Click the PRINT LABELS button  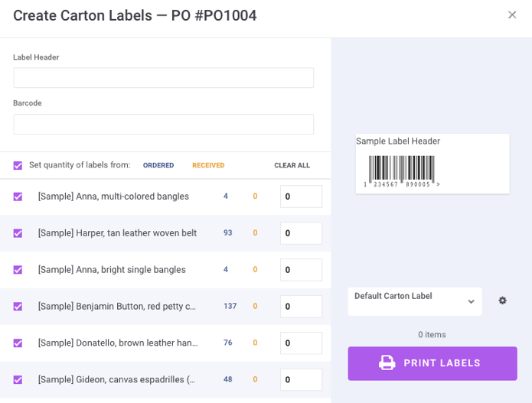point(432,363)
